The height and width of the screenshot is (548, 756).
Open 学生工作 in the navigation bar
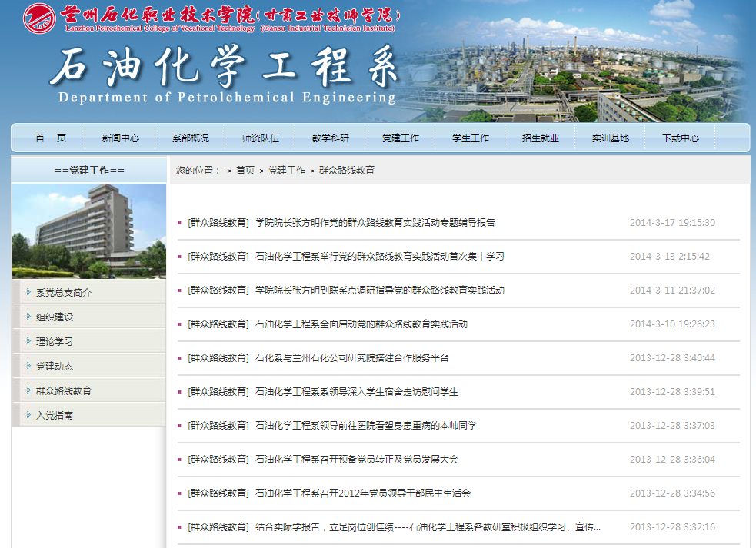click(x=471, y=138)
